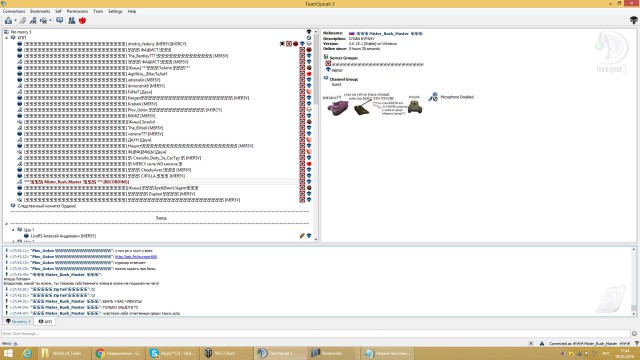This screenshot has width=640, height=360.
Task: Click the red flame toolbar icon
Action: [82, 20]
